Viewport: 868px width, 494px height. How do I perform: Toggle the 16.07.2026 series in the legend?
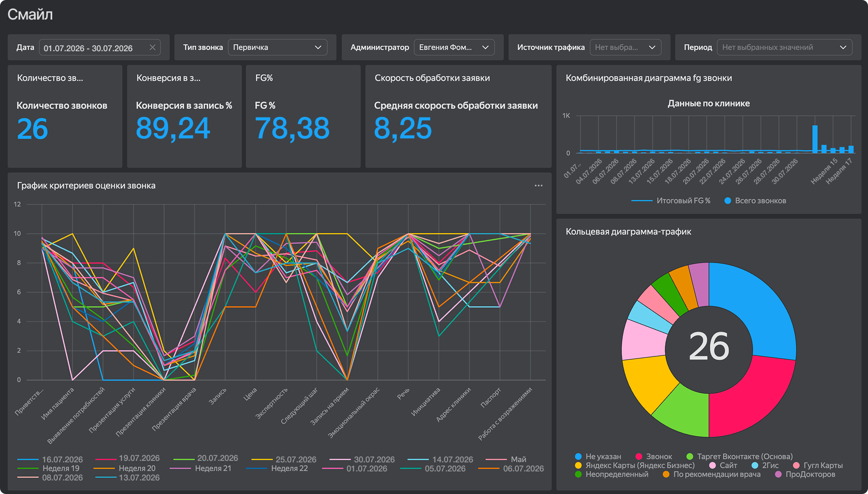[50, 459]
